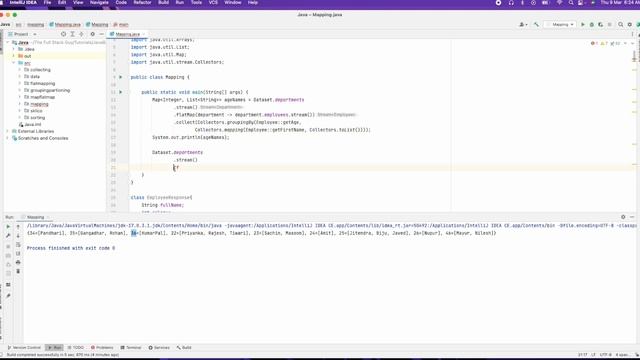Open the File menu

(x=47, y=3)
